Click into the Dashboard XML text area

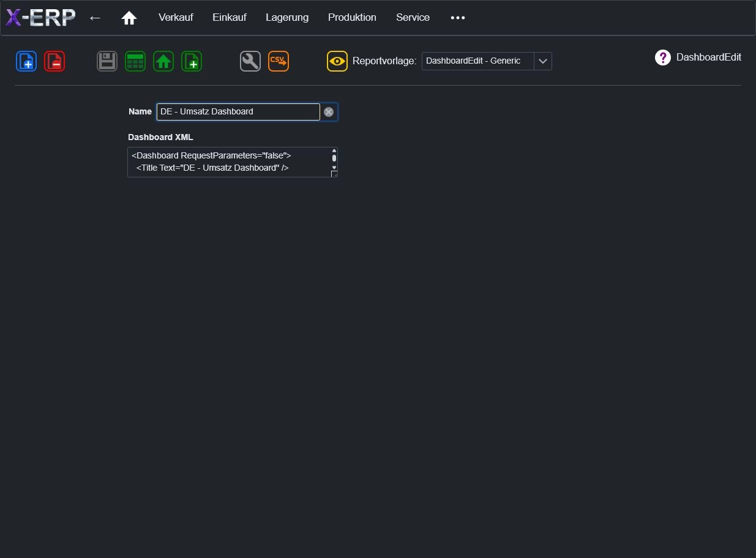(x=233, y=162)
